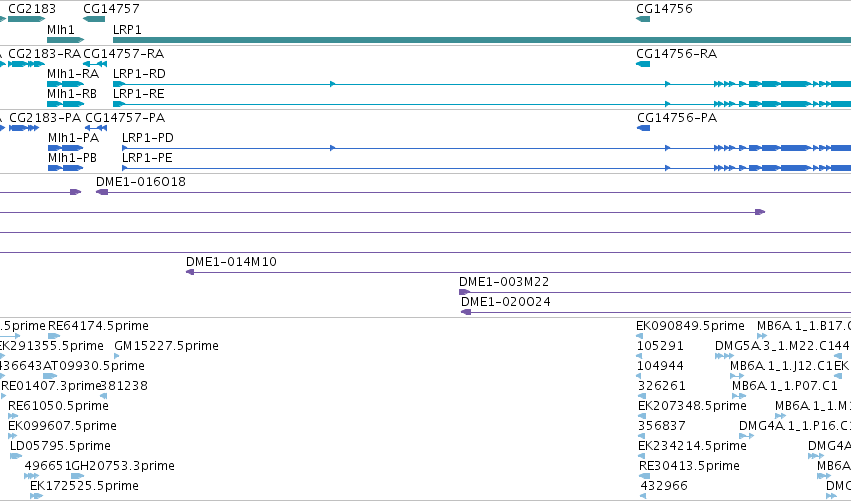Screen dimensions: 851x501
Task: Select EST label 496651
Action: click(48, 466)
